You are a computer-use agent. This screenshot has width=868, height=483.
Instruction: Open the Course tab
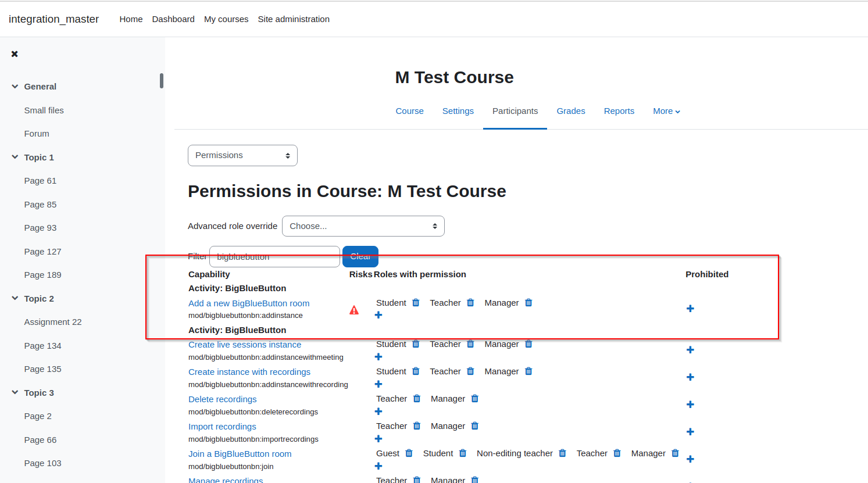click(x=410, y=111)
